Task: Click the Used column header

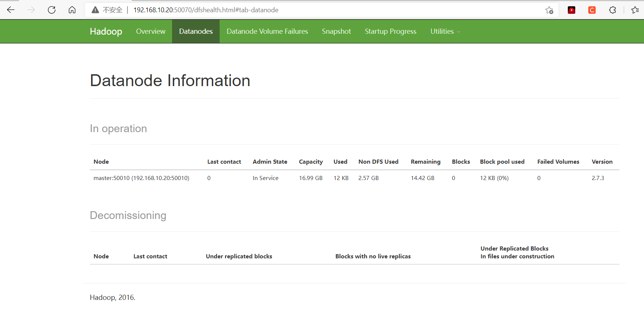Action: (340, 162)
